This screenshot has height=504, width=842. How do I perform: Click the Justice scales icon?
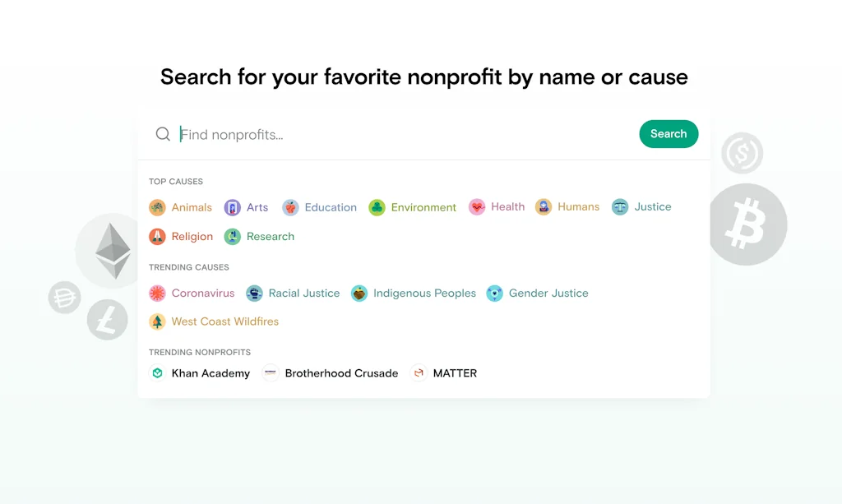pos(619,207)
